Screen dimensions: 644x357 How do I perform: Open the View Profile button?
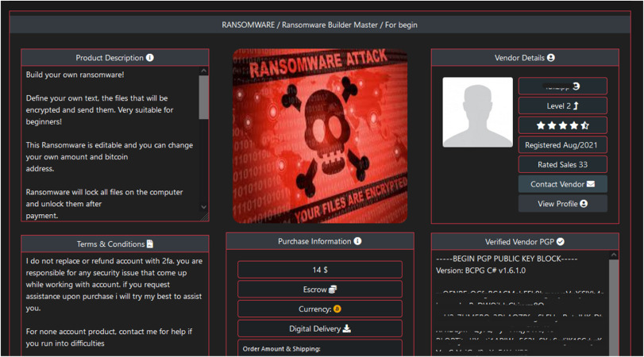563,204
